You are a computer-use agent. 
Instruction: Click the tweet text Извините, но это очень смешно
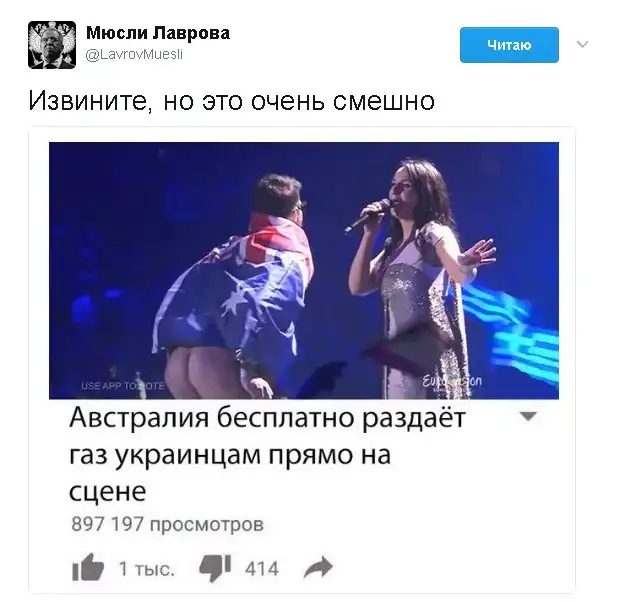232,101
